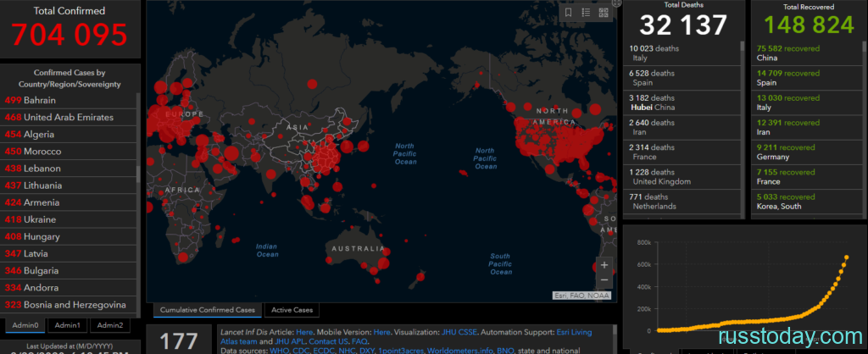Click the 177 countries count tile
The image size is (868, 354).
click(x=179, y=339)
